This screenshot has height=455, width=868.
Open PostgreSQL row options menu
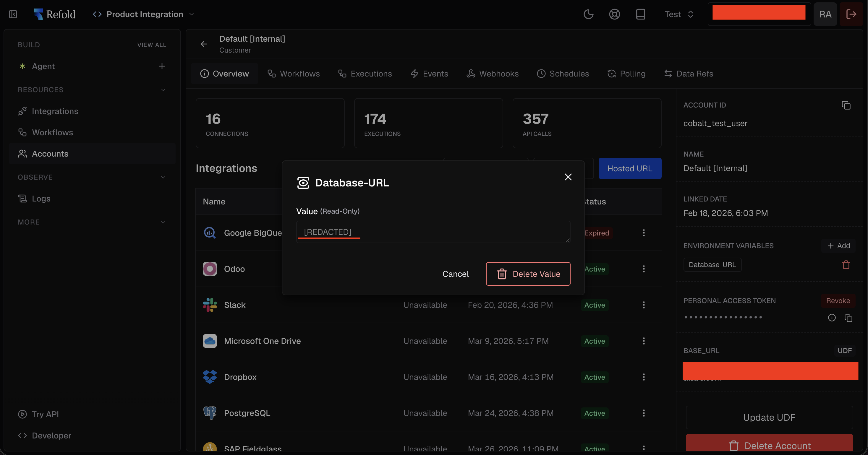(x=644, y=413)
